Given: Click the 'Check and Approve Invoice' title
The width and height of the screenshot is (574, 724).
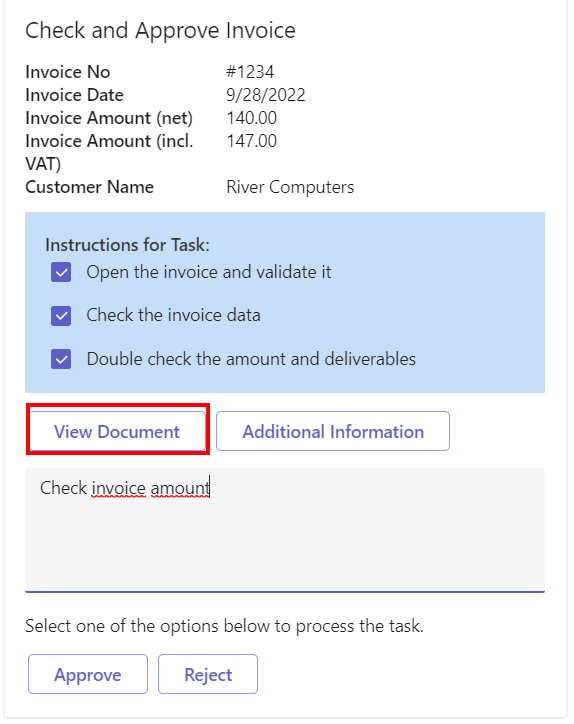Looking at the screenshot, I should (x=160, y=31).
